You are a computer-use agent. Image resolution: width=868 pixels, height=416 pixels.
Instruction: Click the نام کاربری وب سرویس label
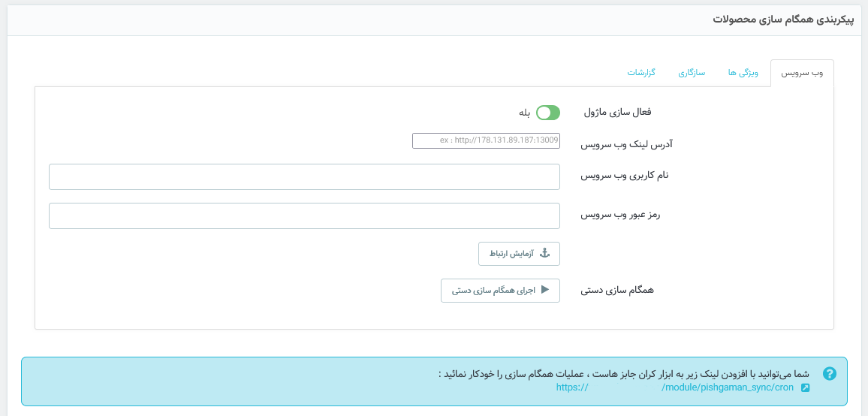pos(625,176)
